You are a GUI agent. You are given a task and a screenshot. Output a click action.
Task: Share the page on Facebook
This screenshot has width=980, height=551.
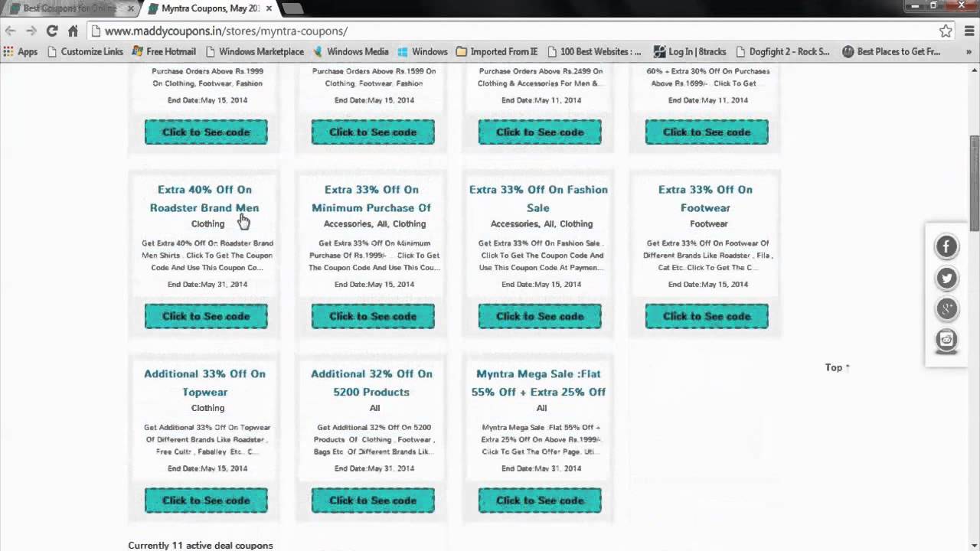(x=946, y=246)
